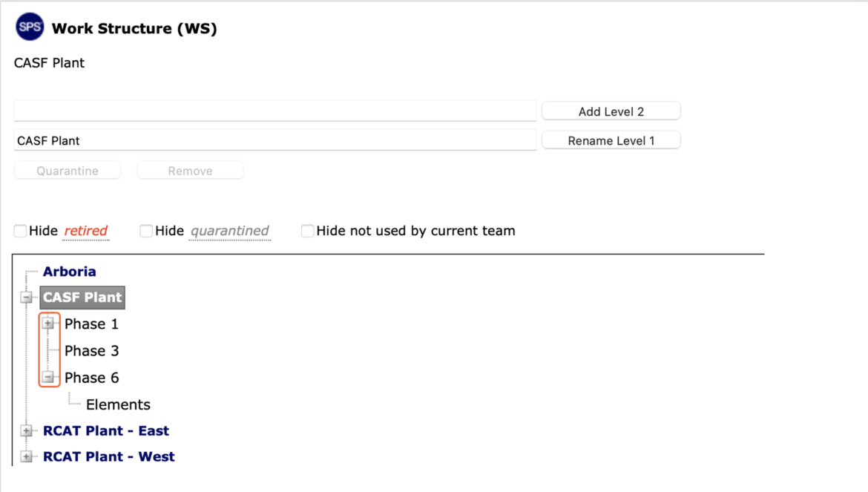Select the Phase 3 tree item
Viewport: 868px width, 492px height.
pyautogui.click(x=91, y=351)
